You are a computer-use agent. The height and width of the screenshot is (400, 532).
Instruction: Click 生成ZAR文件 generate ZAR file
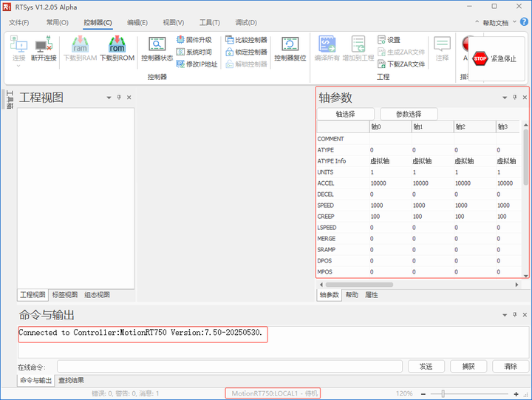coord(401,52)
